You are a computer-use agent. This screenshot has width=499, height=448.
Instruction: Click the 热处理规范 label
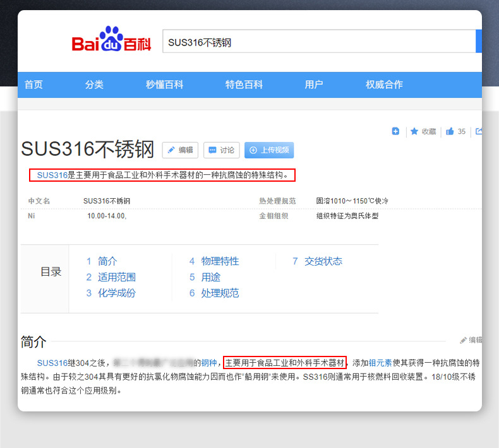[x=277, y=201]
